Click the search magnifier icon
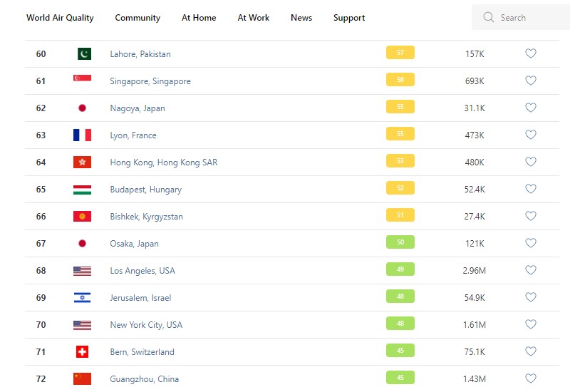 488,17
